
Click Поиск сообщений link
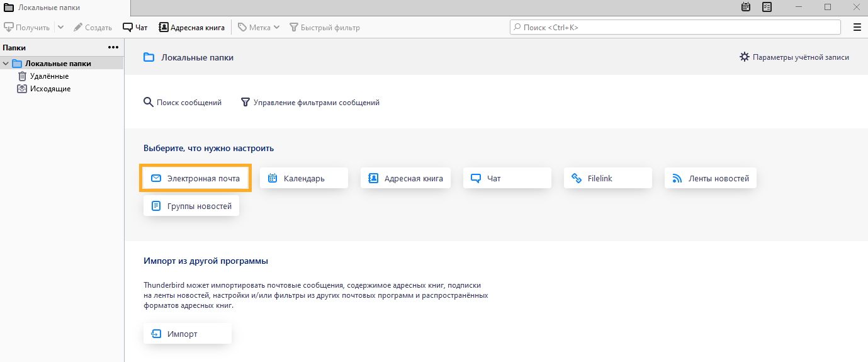coord(183,103)
